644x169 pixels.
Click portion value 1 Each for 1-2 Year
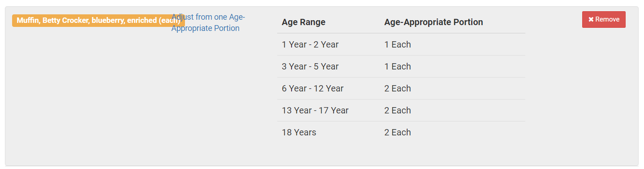click(x=398, y=44)
